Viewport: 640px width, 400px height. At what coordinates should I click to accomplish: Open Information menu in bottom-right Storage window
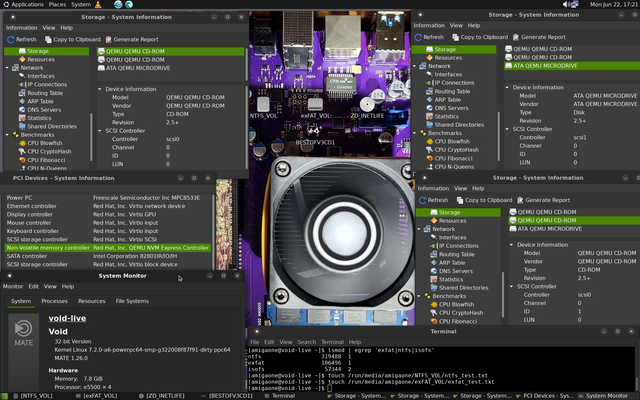[433, 189]
